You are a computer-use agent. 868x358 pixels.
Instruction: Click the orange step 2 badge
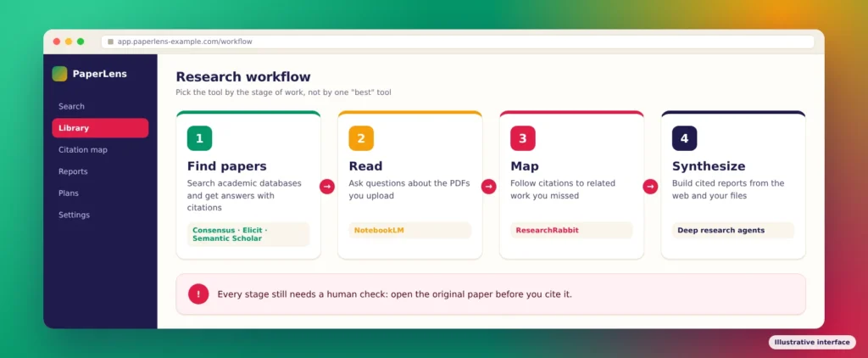click(361, 138)
